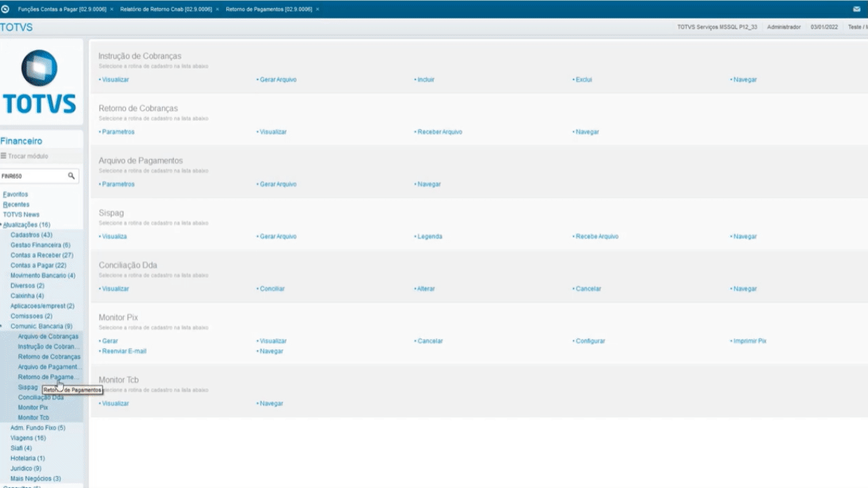The image size is (868, 488).
Task: Close the Funções Contas a Pagar tab
Action: point(112,9)
